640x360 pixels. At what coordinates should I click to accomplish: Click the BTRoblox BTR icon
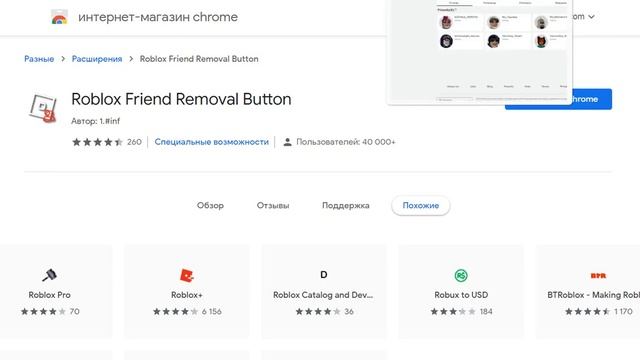coord(598,276)
